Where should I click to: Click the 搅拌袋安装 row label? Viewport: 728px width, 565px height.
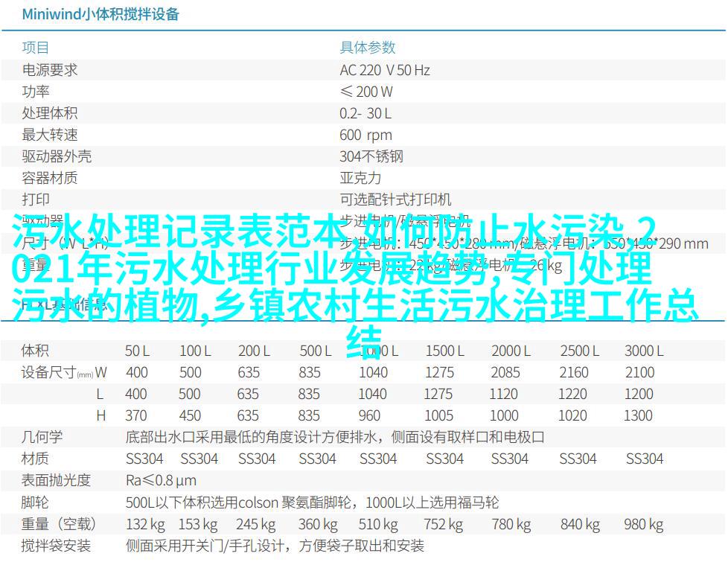click(56, 546)
